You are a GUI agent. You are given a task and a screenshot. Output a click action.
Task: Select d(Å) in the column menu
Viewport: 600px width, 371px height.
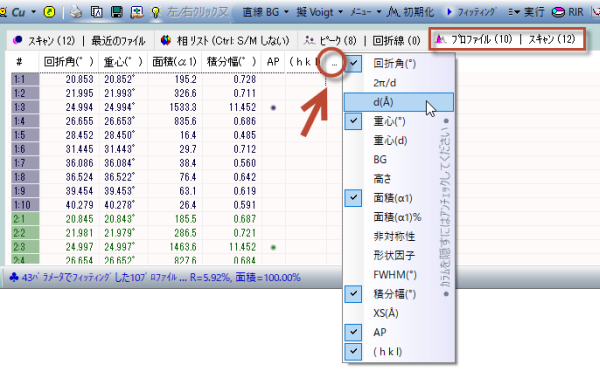pyautogui.click(x=398, y=102)
